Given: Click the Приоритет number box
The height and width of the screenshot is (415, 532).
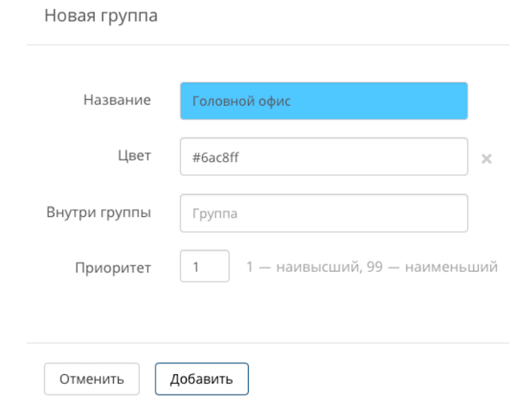Looking at the screenshot, I should click(x=205, y=267).
